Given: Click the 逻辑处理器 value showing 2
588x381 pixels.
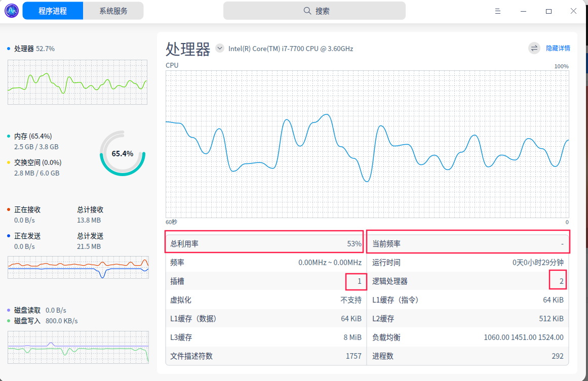Looking at the screenshot, I should point(558,281).
